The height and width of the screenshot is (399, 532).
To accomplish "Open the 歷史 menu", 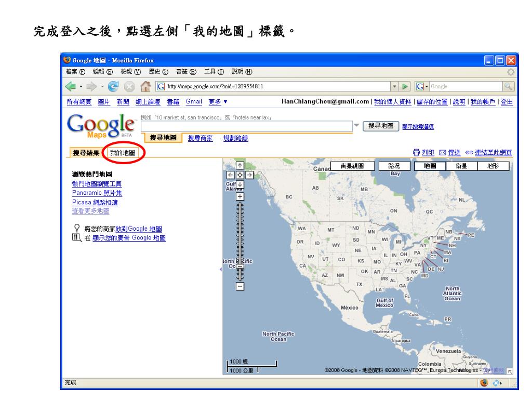I will click(158, 72).
